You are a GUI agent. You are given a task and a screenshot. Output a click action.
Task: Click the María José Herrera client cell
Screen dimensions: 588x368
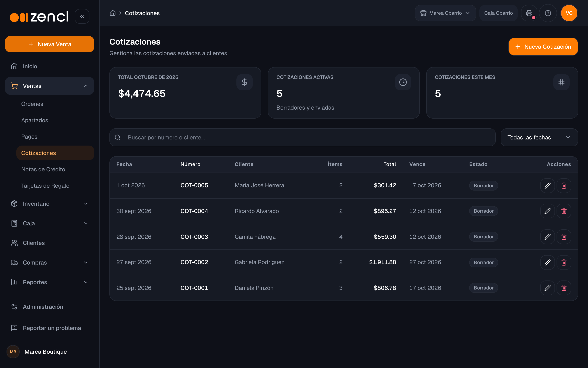259,185
